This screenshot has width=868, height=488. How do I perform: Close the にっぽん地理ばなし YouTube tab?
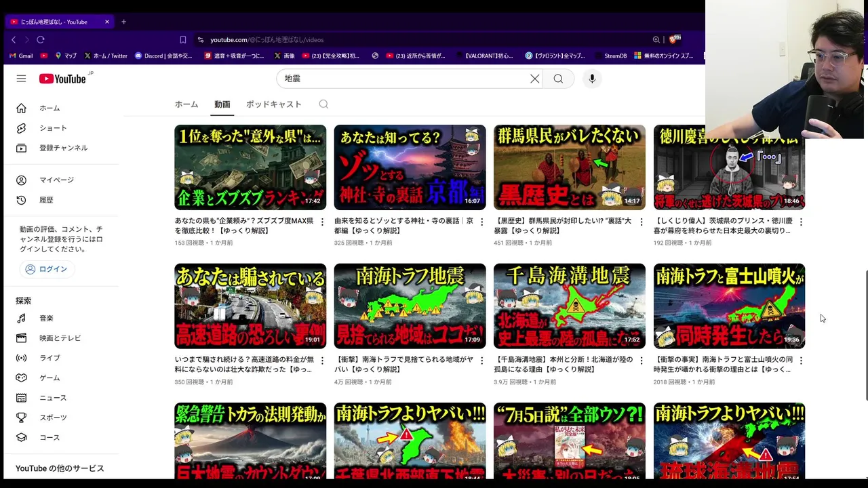(x=107, y=22)
